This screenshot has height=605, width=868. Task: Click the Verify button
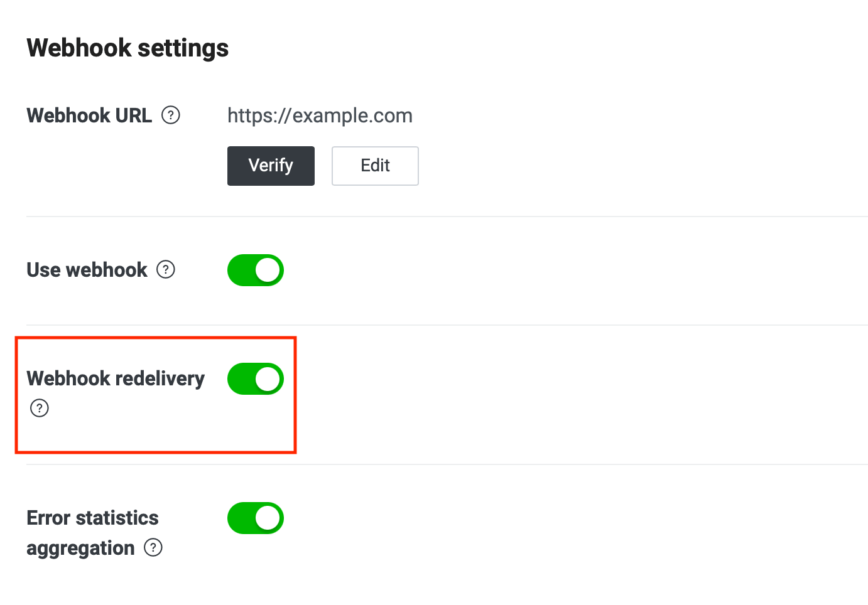[x=271, y=166]
